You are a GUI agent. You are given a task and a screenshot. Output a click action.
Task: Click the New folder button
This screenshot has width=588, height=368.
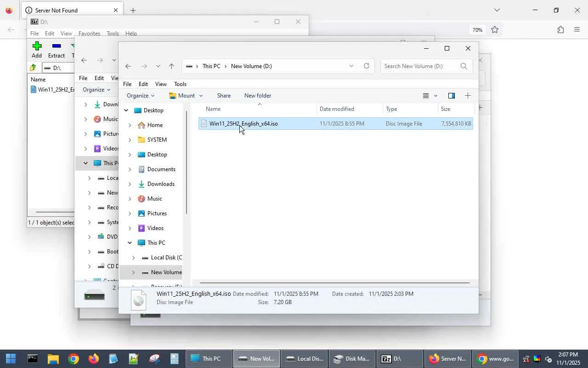258,96
